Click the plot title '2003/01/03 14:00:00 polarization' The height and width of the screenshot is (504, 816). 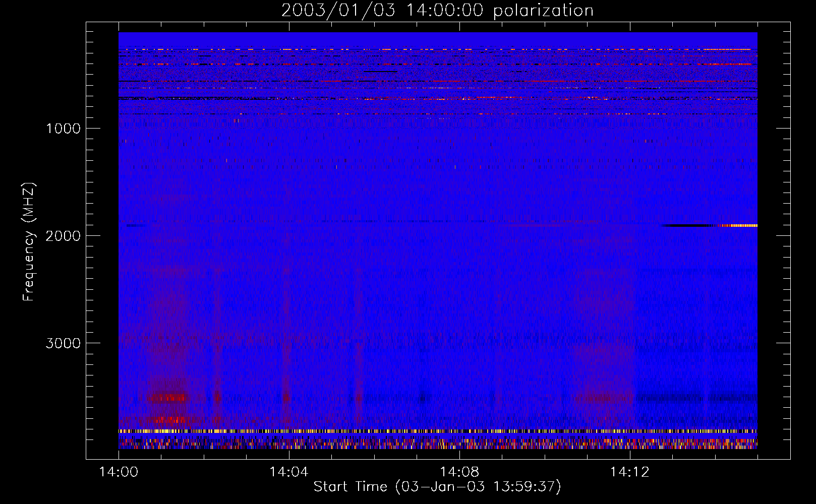[x=437, y=11]
